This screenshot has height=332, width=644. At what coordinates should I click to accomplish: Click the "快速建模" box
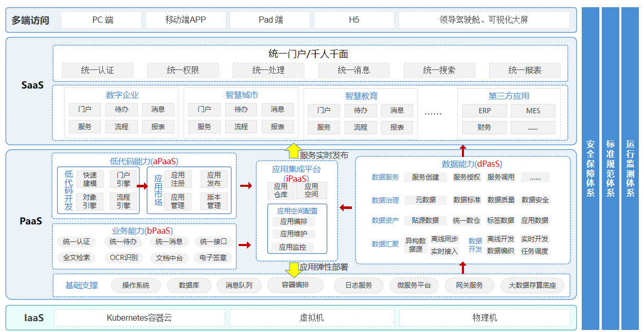coord(90,179)
